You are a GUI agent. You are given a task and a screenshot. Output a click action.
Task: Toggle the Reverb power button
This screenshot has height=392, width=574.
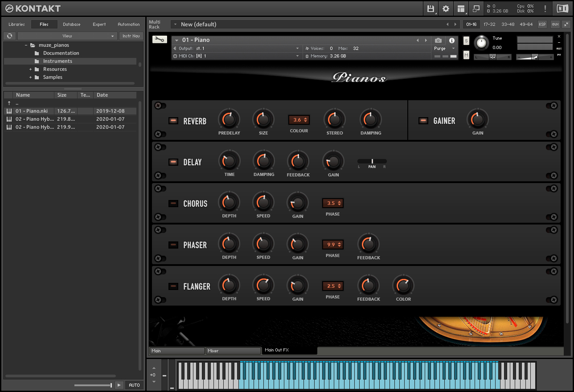pyautogui.click(x=173, y=121)
